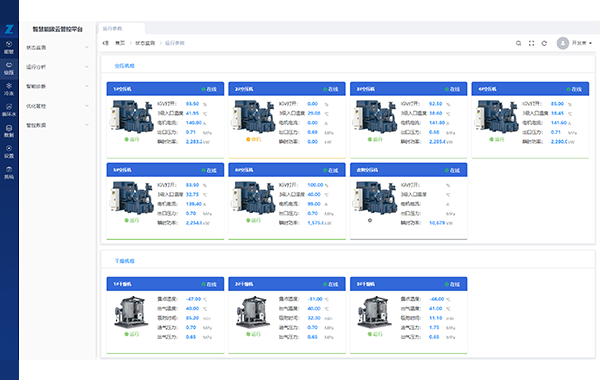Click the 3# dryer machine image

pos(375,312)
